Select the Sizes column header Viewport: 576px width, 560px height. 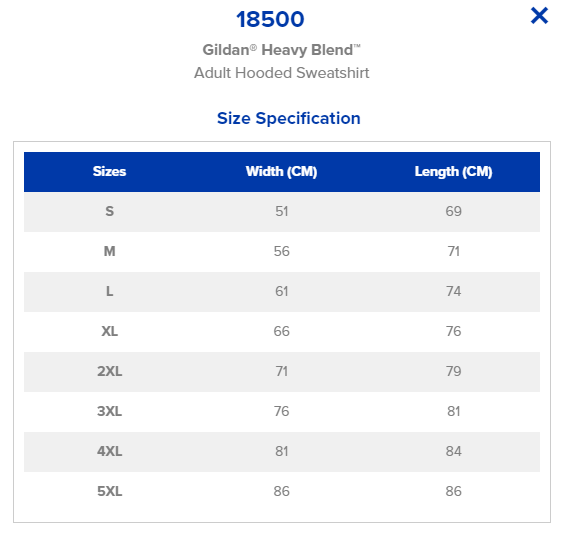click(x=109, y=172)
